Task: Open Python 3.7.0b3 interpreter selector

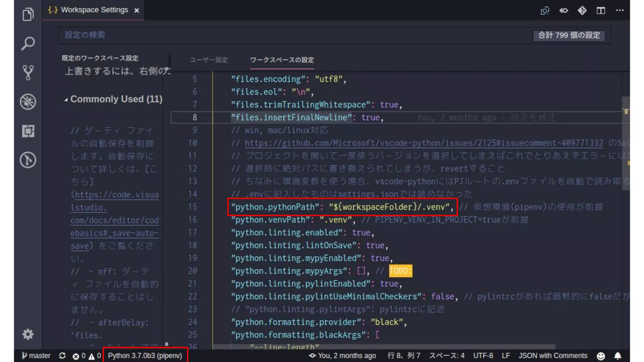Action: pos(145,356)
